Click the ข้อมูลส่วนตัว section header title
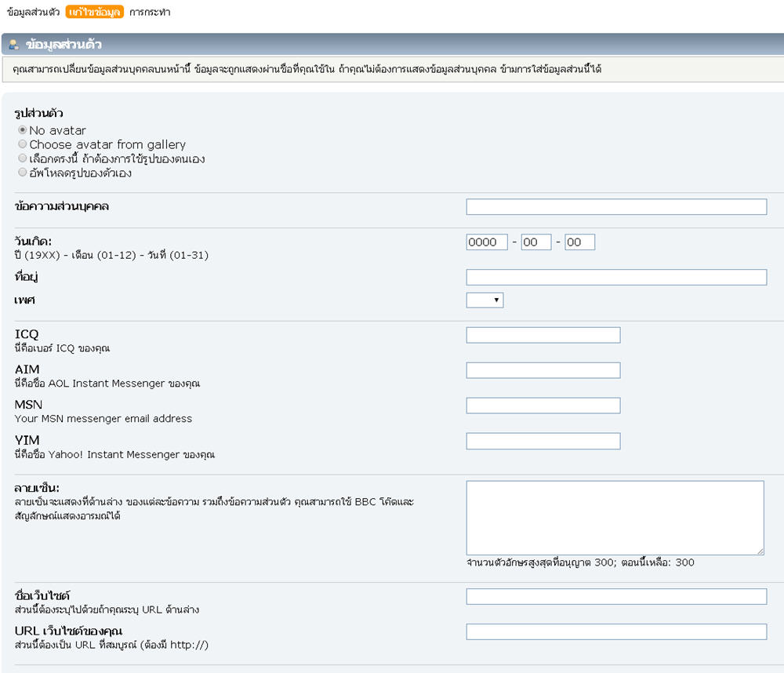 [64, 45]
